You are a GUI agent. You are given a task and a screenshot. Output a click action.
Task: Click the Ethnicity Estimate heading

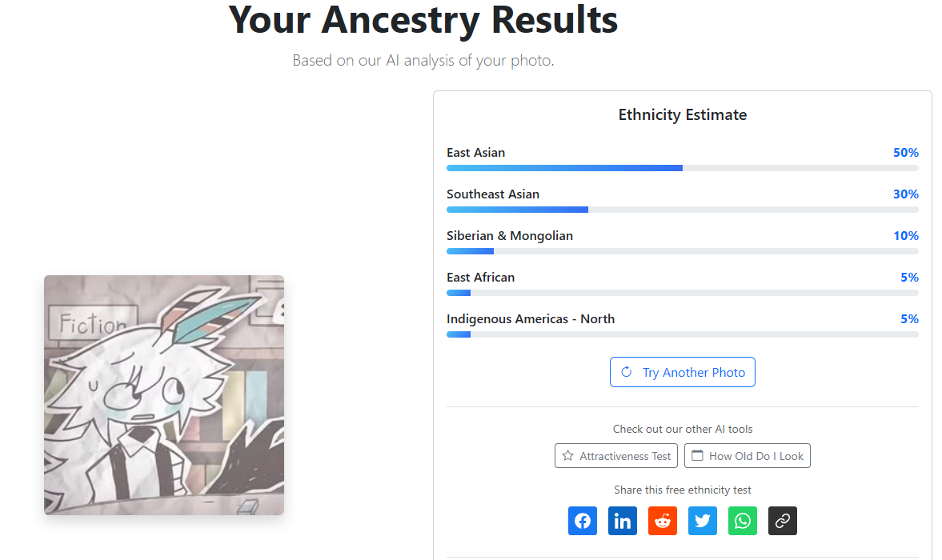pos(683,115)
